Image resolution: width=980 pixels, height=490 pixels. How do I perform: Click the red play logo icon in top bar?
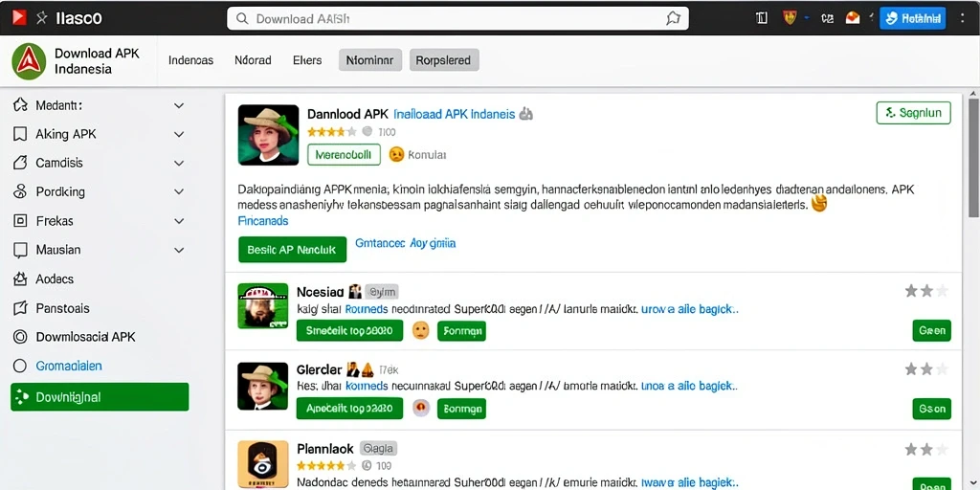click(19, 18)
